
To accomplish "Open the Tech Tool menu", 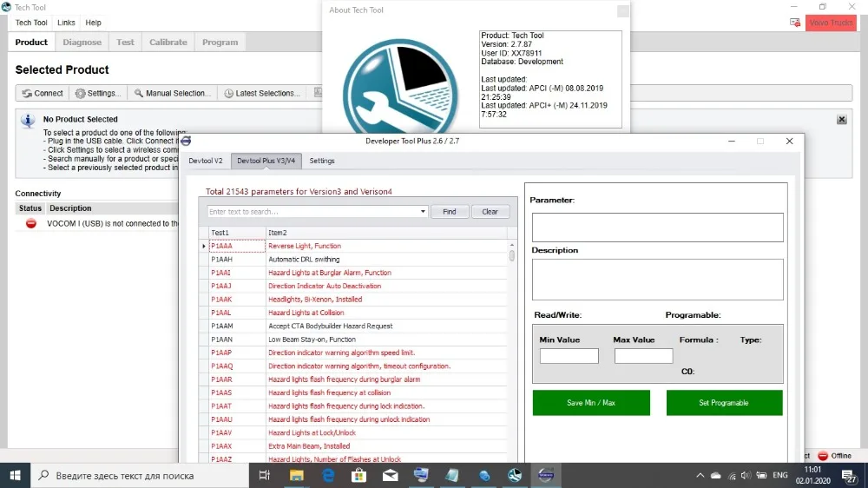I will pyautogui.click(x=31, y=23).
